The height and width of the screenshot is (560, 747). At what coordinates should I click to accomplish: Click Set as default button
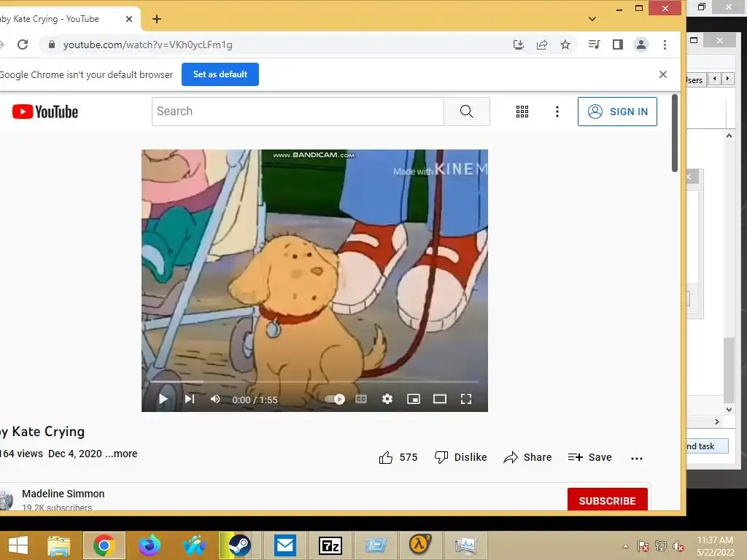[220, 74]
